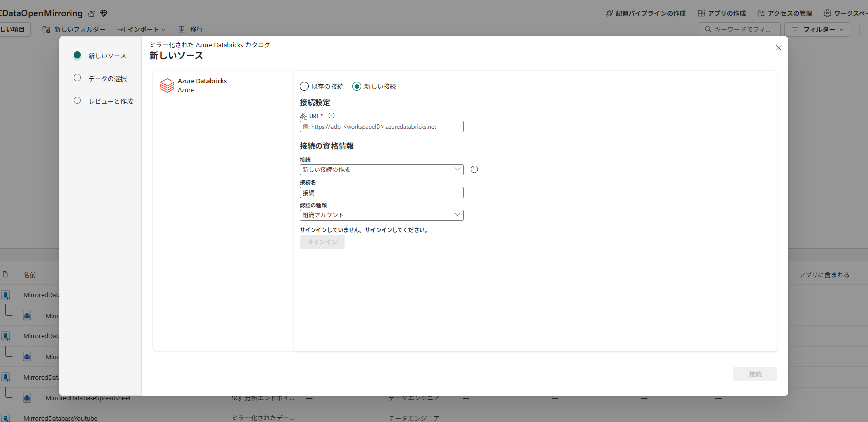Click the URL info tooltip icon

pyautogui.click(x=332, y=116)
